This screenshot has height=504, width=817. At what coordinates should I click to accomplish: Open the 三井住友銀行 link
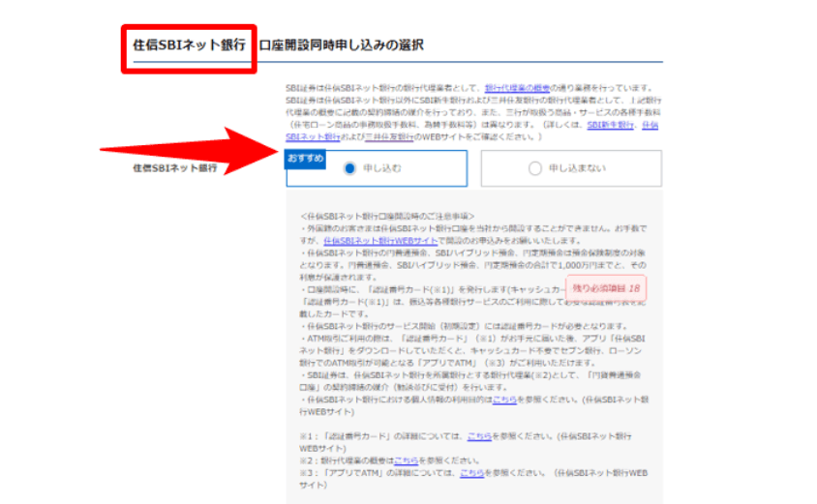pyautogui.click(x=389, y=137)
